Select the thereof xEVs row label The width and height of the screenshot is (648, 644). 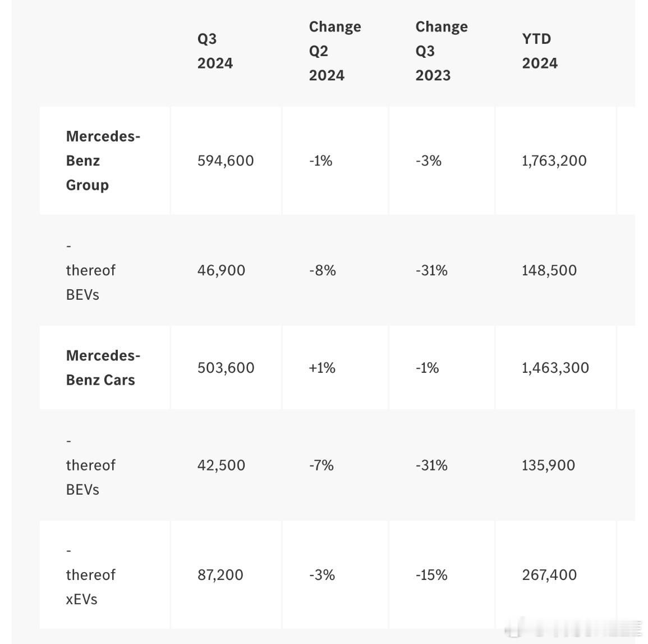pyautogui.click(x=90, y=575)
